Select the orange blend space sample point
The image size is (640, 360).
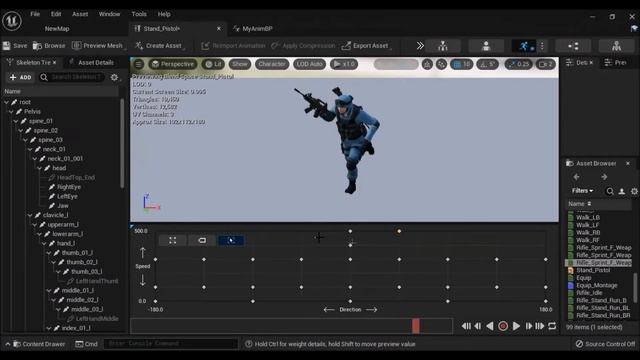click(399, 231)
